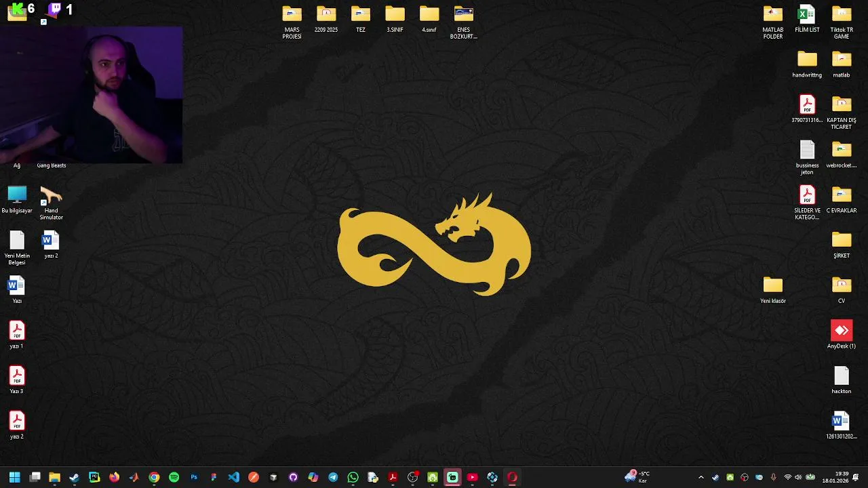Open the Yazı 3 PDF file
Image resolution: width=868 pixels, height=488 pixels.
click(17, 381)
